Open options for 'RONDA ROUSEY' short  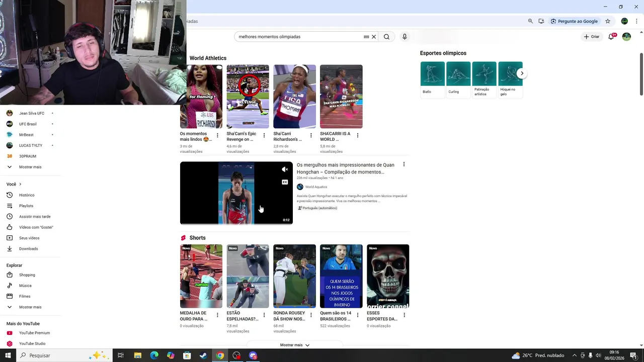[x=311, y=315]
